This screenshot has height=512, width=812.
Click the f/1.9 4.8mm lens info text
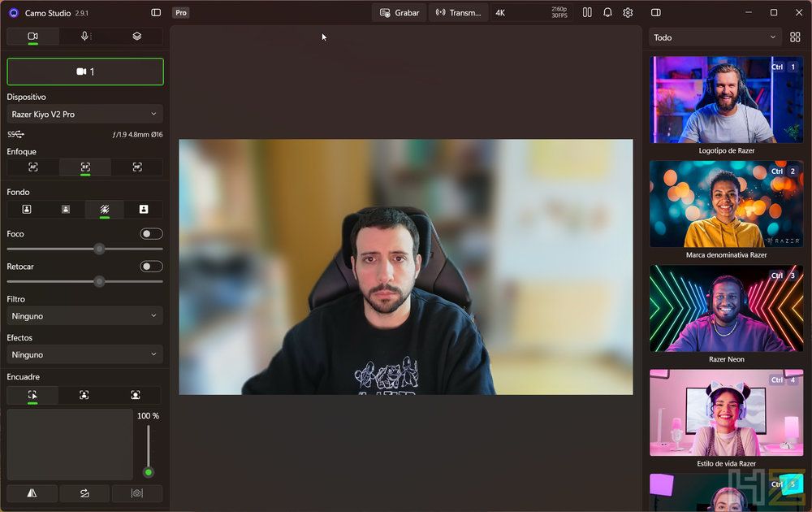pyautogui.click(x=137, y=134)
